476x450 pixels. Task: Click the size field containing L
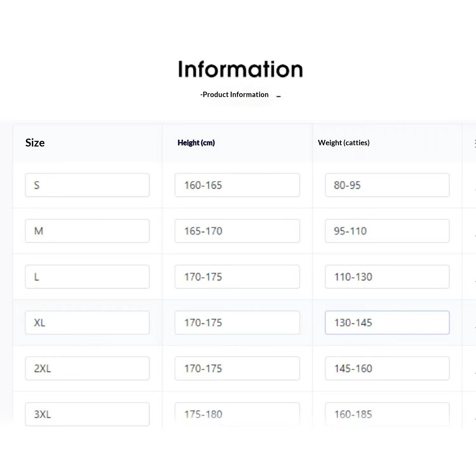87,277
